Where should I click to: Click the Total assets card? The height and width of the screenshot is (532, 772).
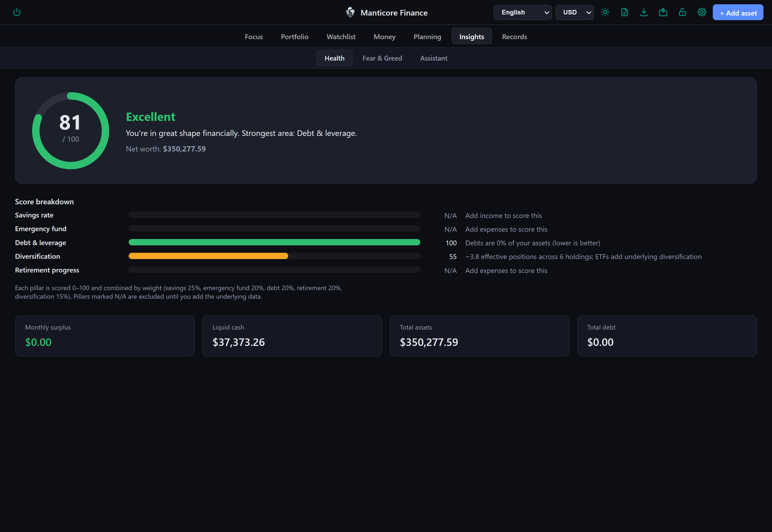pos(480,336)
